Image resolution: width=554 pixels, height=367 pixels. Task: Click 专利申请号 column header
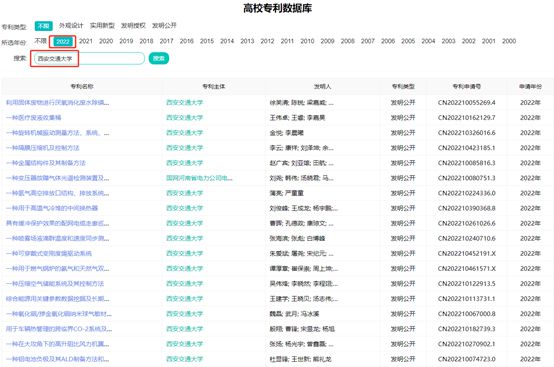click(466, 87)
